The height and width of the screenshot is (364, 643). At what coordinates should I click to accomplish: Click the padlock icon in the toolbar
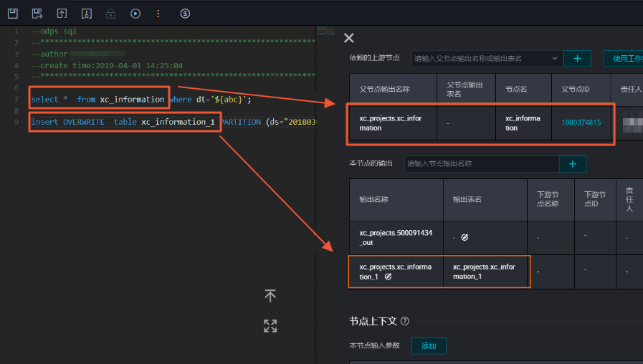[x=110, y=14]
